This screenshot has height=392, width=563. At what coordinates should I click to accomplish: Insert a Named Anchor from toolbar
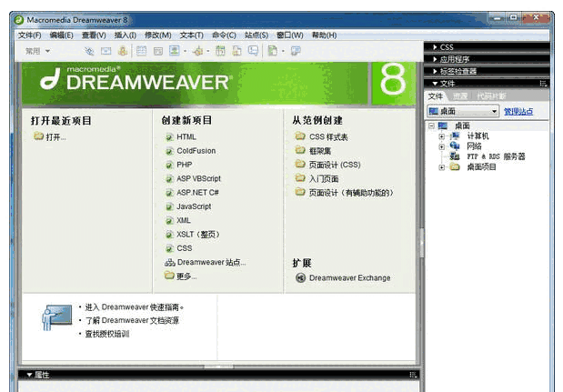click(123, 51)
